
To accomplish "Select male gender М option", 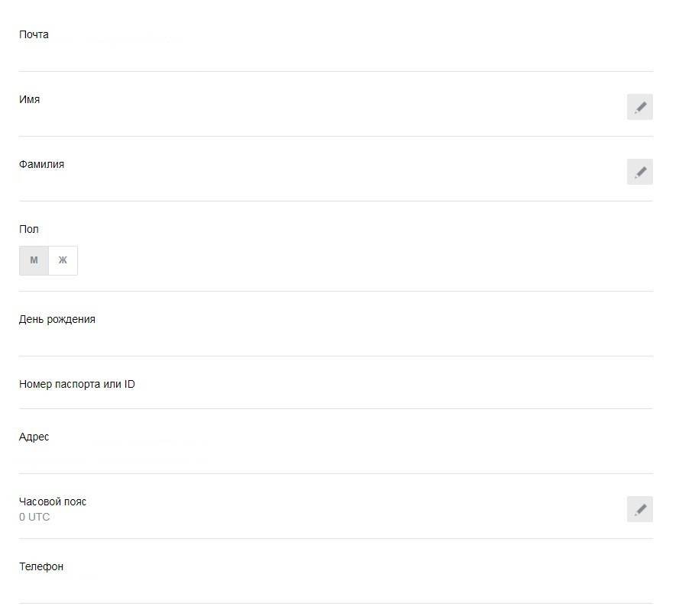I will (x=34, y=260).
